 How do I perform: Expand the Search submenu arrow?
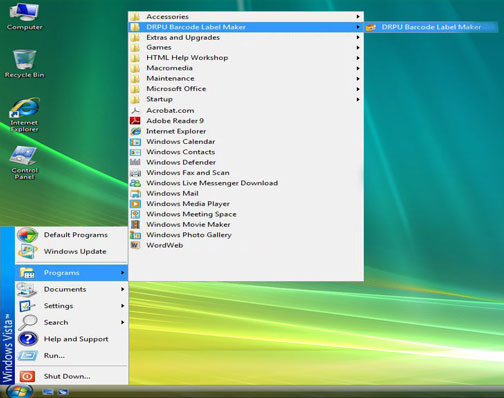(123, 322)
